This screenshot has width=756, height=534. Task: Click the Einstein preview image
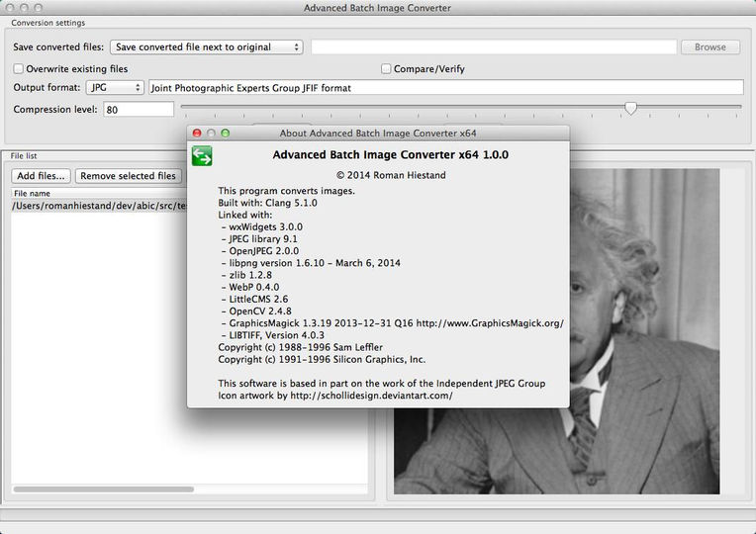coord(556,331)
